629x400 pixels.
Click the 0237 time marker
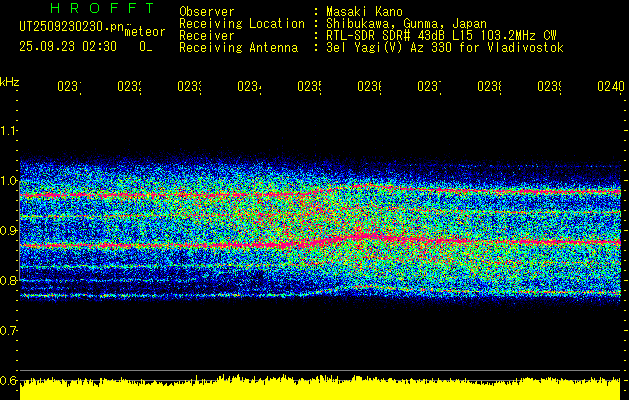coord(429,86)
